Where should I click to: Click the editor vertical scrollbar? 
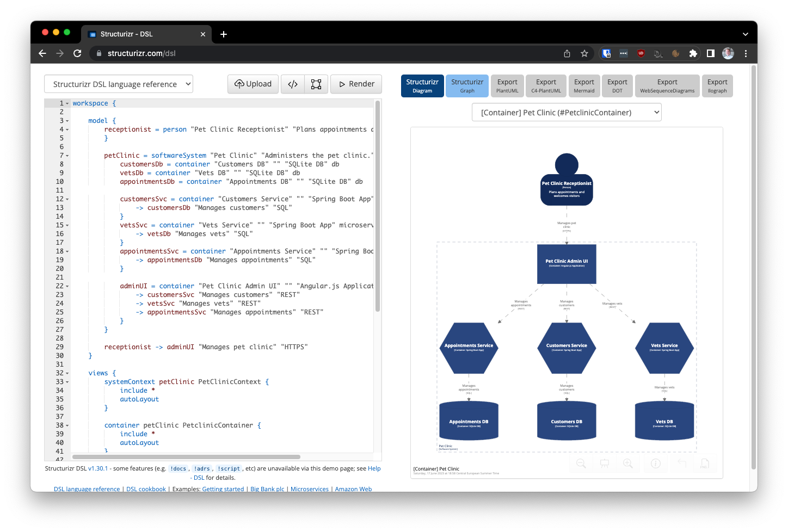pyautogui.click(x=378, y=206)
